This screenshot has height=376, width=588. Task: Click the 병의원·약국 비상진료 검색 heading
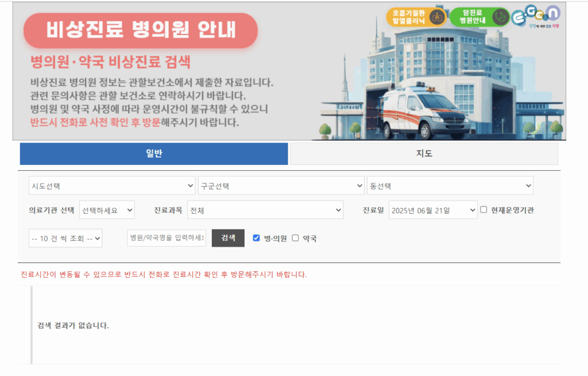point(110,62)
